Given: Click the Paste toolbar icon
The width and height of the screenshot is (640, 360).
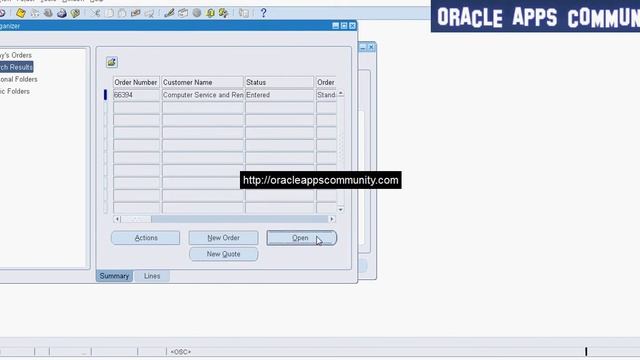Looking at the screenshot, I should tap(122, 13).
